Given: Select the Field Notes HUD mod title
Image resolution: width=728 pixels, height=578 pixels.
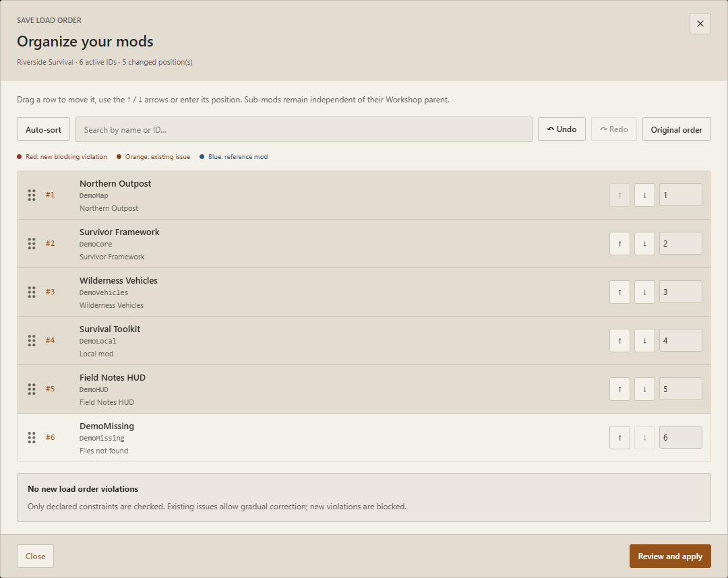Looking at the screenshot, I should coord(113,377).
